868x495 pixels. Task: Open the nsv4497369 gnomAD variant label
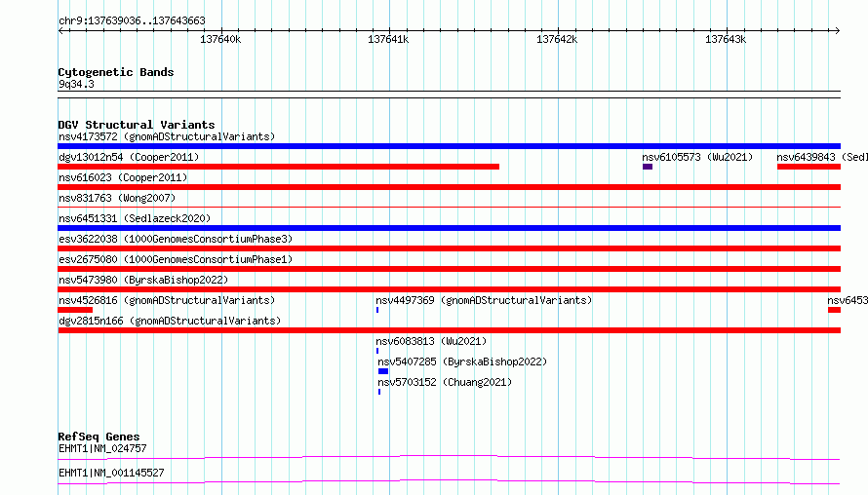[484, 300]
